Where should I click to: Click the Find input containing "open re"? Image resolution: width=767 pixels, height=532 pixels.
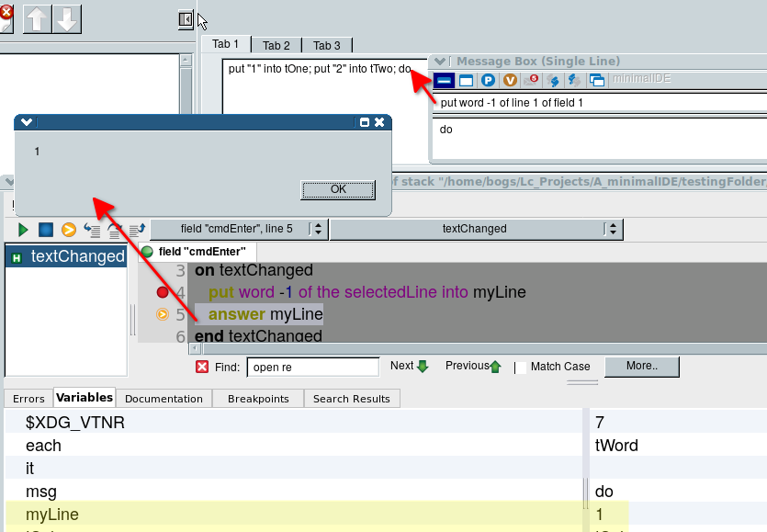pos(313,367)
